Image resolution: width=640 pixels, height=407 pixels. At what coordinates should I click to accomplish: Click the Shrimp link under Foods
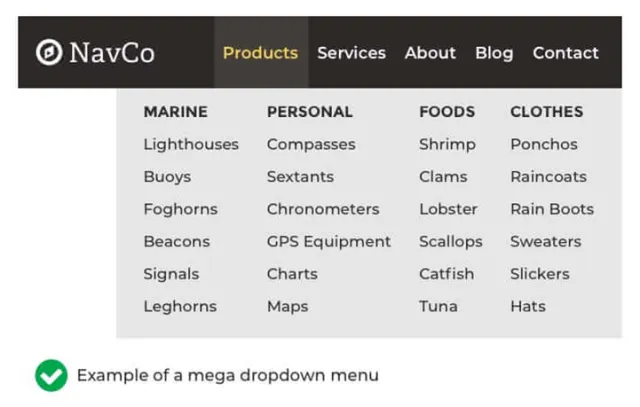coord(447,144)
